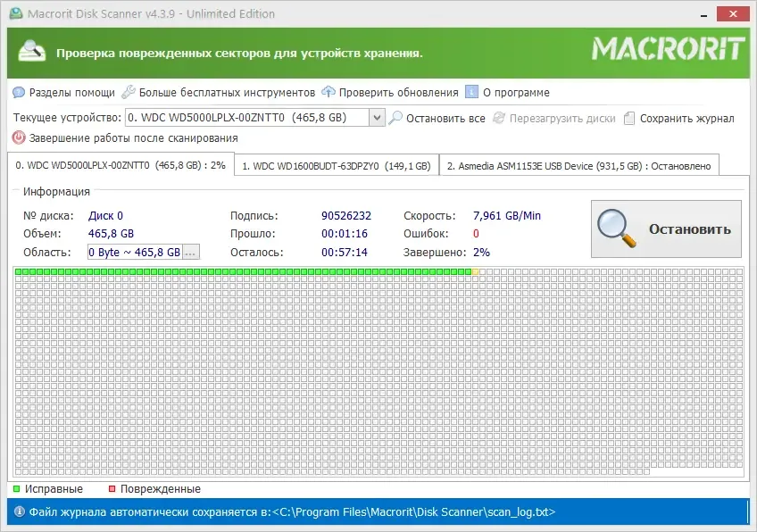The width and height of the screenshot is (757, 532).
Task: Click the Перезагрузить диски reload disks button
Action: 554,119
